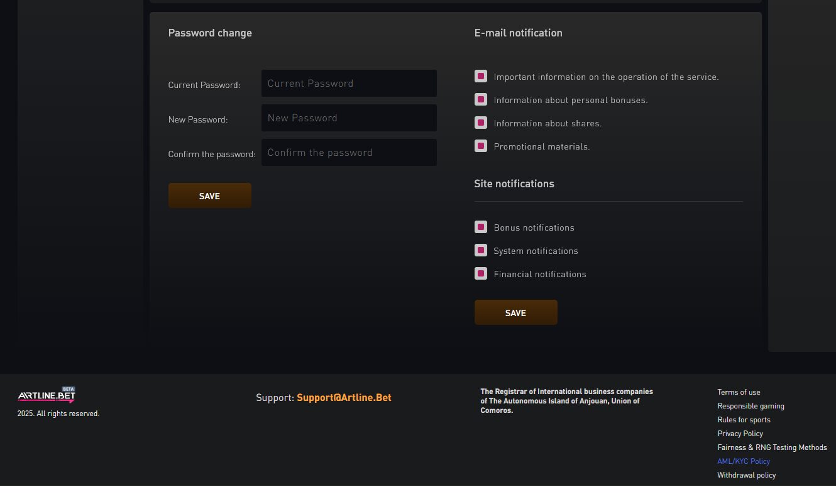Open 'Fairness & RNG Testing Methods' link

tap(772, 447)
